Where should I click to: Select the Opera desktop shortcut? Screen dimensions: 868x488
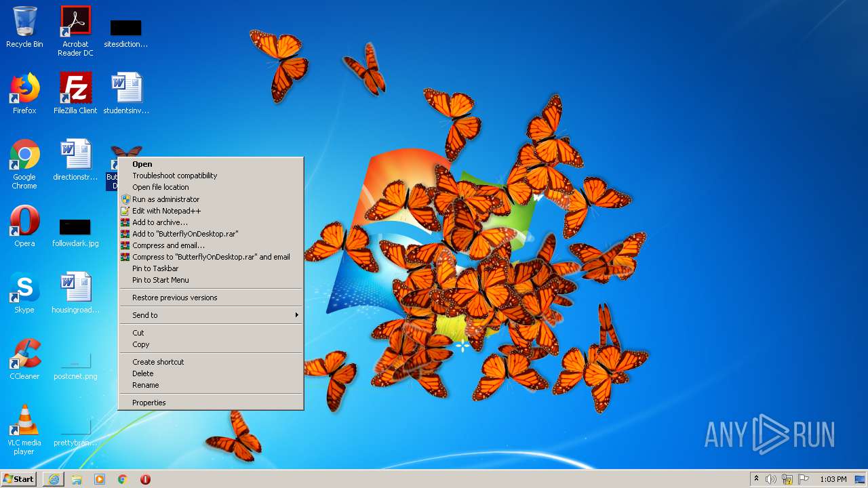[x=24, y=226]
